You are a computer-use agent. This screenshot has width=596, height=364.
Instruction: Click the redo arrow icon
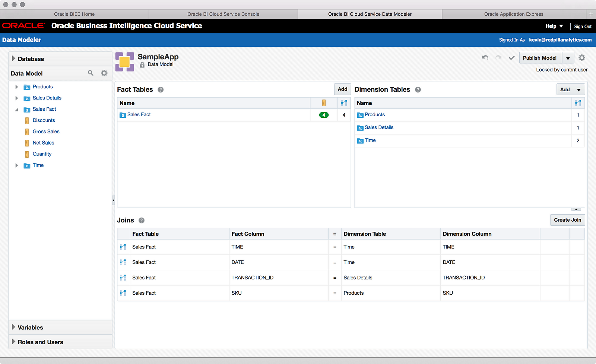[x=498, y=58]
